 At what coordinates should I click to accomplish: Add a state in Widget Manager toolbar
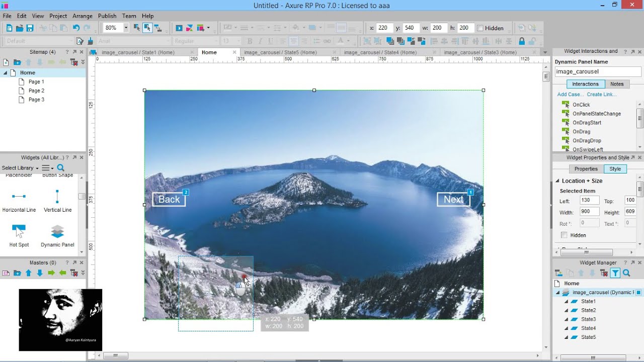558,273
